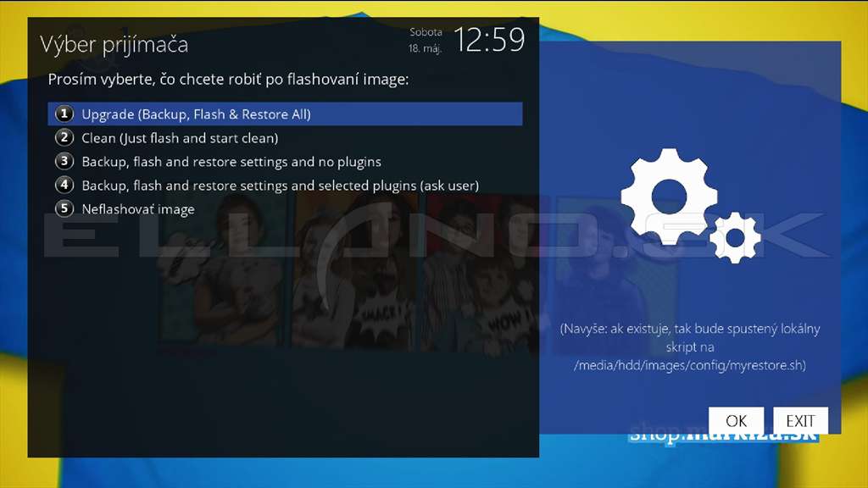
Task: Click the number 2 circle icon
Action: 64,137
